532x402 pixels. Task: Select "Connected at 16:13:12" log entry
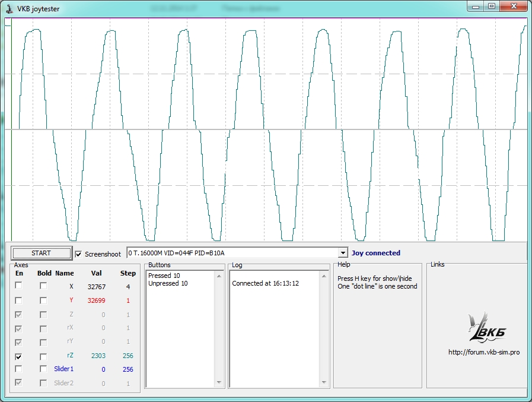[x=265, y=283]
